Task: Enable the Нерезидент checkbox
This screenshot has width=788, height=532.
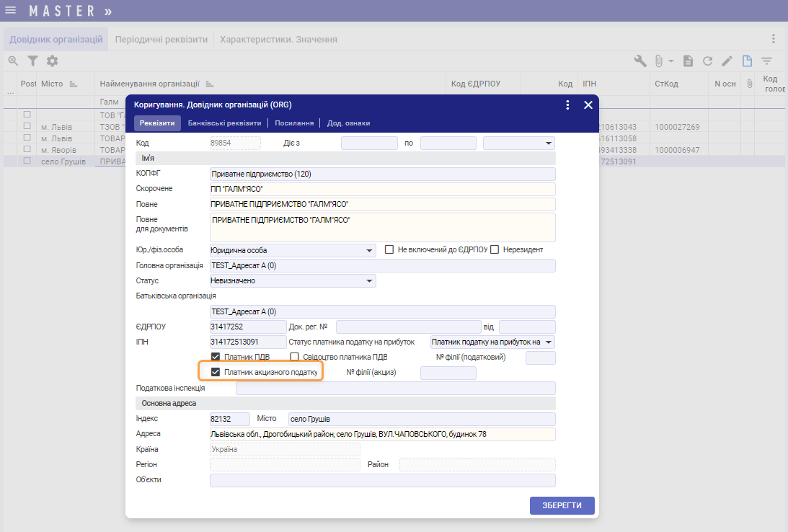Action: [x=495, y=249]
